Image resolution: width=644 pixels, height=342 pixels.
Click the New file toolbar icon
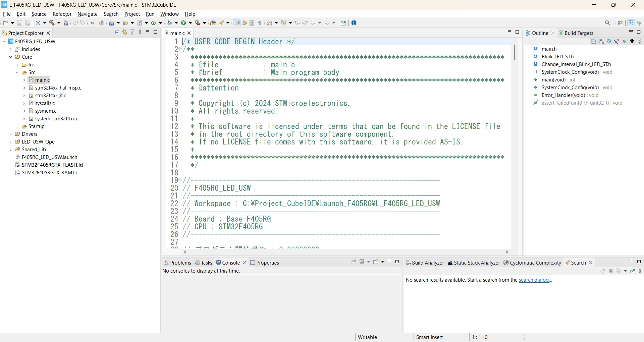click(x=6, y=23)
